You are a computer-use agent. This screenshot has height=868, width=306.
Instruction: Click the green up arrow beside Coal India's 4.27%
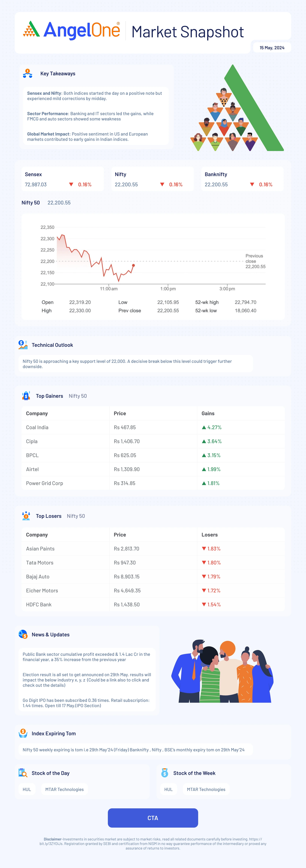[204, 427]
